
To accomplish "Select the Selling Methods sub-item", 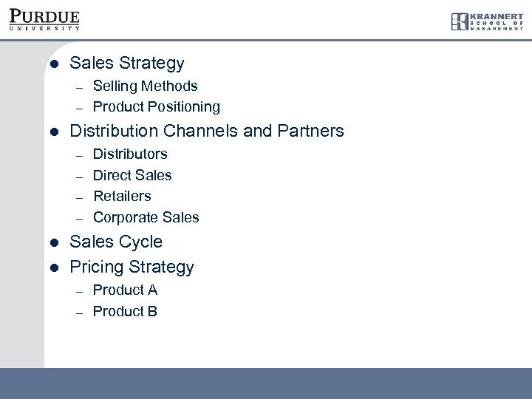I will pos(145,86).
